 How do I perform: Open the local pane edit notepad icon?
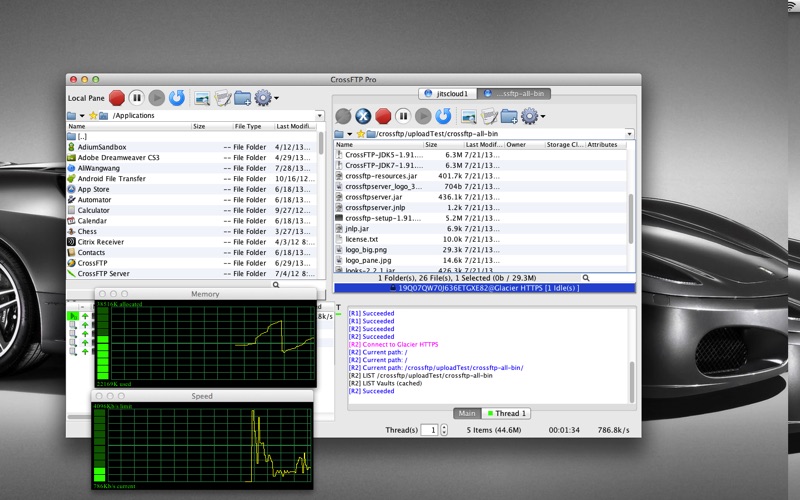click(223, 98)
